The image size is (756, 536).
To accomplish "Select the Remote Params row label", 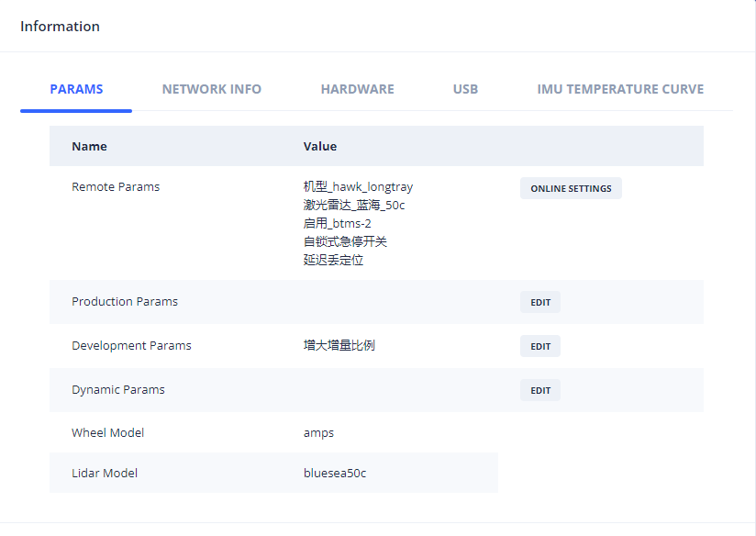I will pyautogui.click(x=116, y=187).
